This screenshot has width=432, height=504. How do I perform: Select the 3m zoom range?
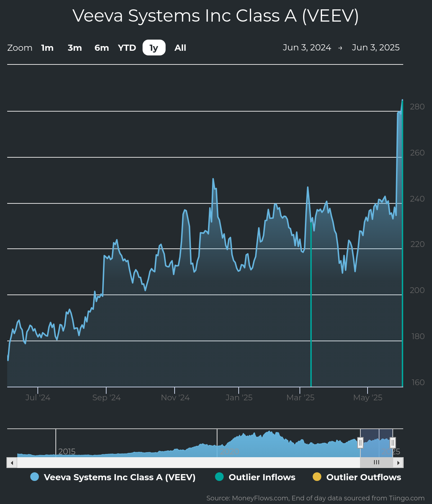(x=75, y=48)
